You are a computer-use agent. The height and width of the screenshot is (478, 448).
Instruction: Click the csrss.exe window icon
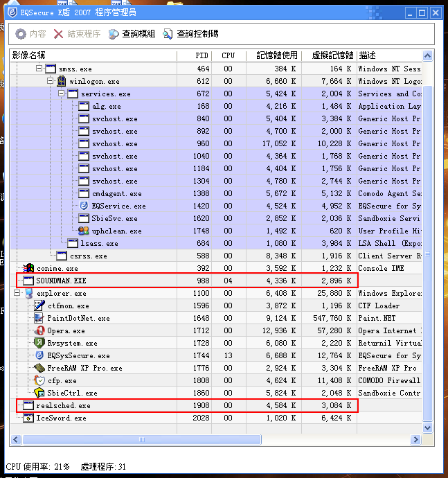pos(62,256)
